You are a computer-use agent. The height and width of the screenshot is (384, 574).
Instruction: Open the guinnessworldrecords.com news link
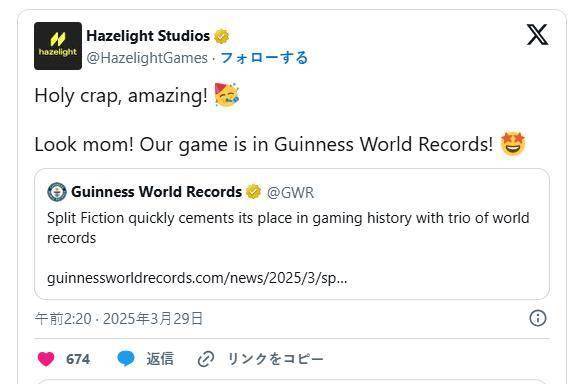tap(197, 278)
